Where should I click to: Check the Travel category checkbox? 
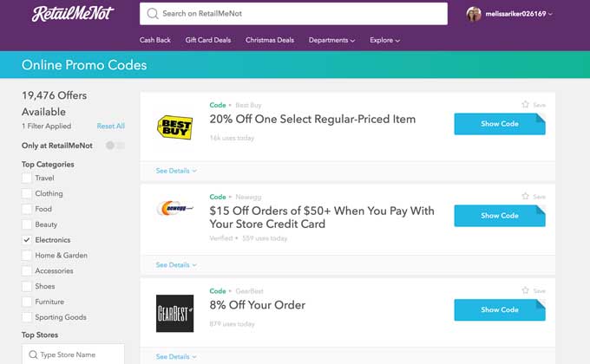27,178
